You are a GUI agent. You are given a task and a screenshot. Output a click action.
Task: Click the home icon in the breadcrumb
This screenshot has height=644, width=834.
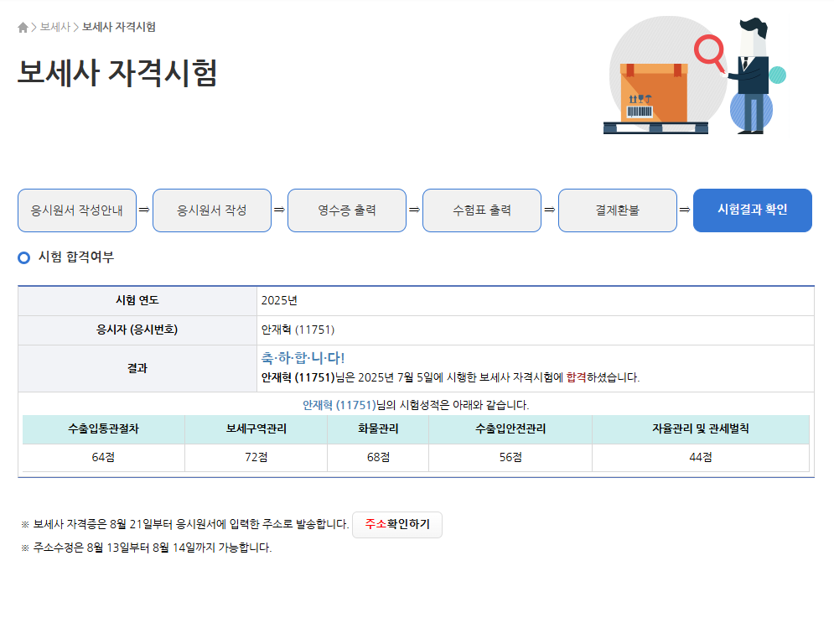tap(23, 28)
